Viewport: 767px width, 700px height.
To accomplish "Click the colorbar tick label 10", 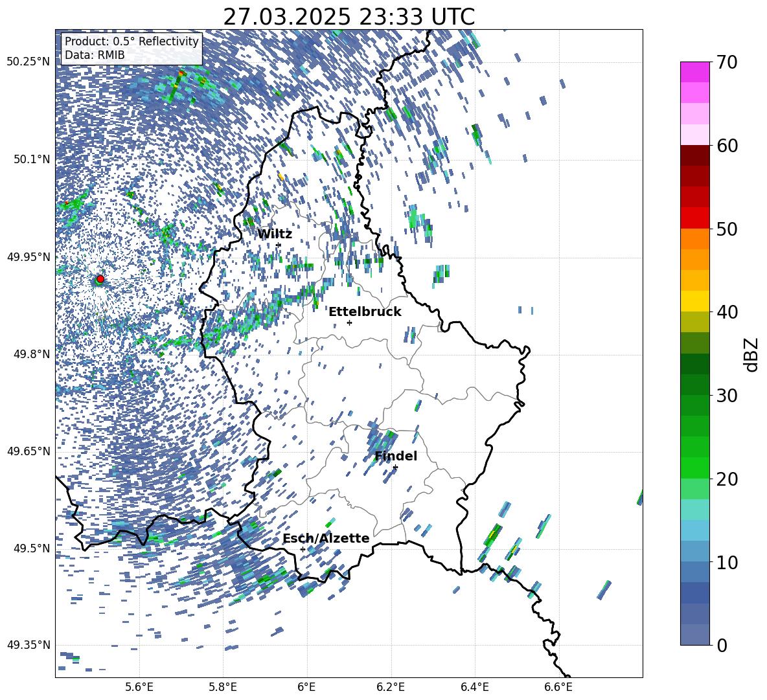I will pos(727,562).
